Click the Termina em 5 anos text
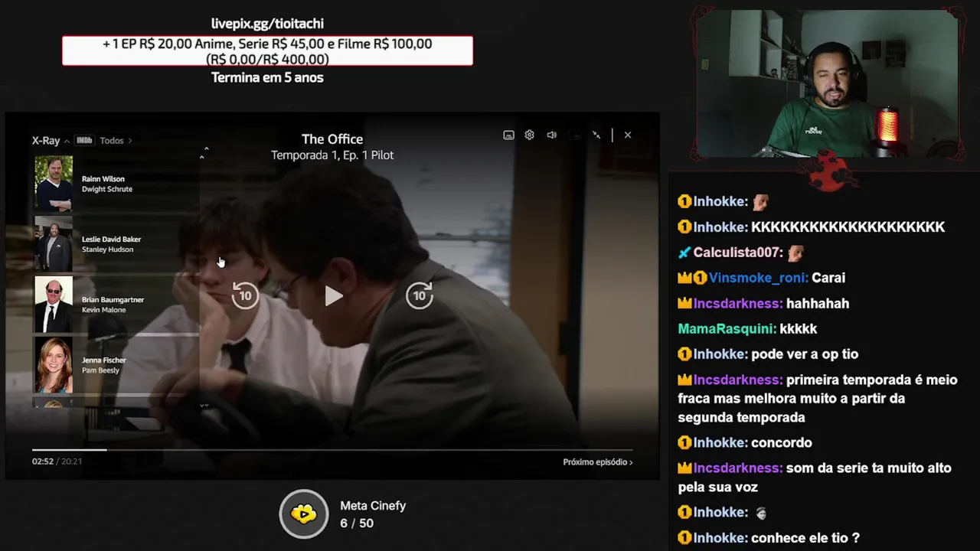This screenshot has height=551, width=980. 267,77
